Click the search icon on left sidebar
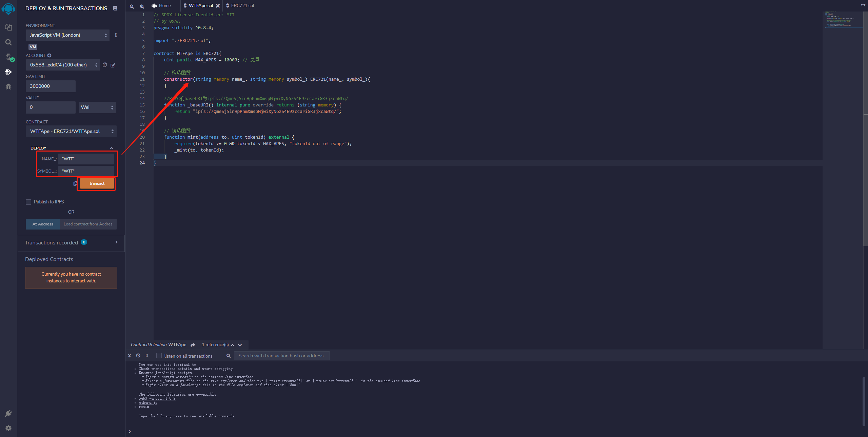This screenshot has height=437, width=868. (8, 42)
